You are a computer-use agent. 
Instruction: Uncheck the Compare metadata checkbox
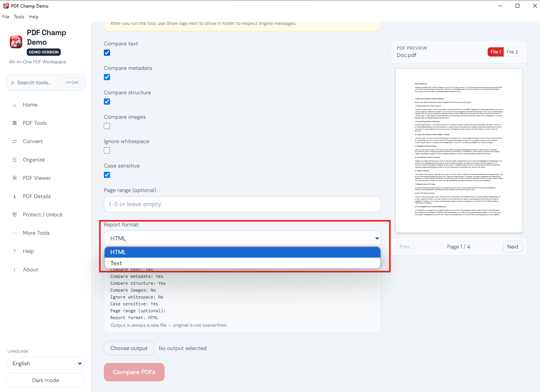[107, 77]
